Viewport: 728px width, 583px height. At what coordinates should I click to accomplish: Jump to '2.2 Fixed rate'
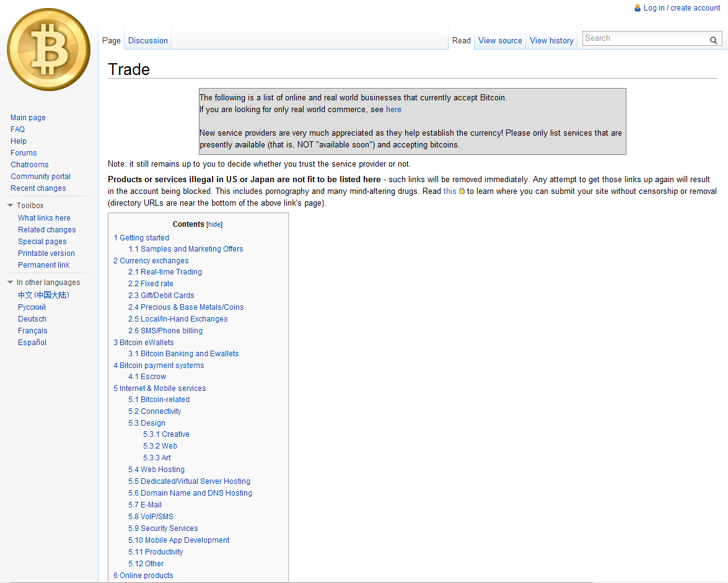tap(151, 284)
